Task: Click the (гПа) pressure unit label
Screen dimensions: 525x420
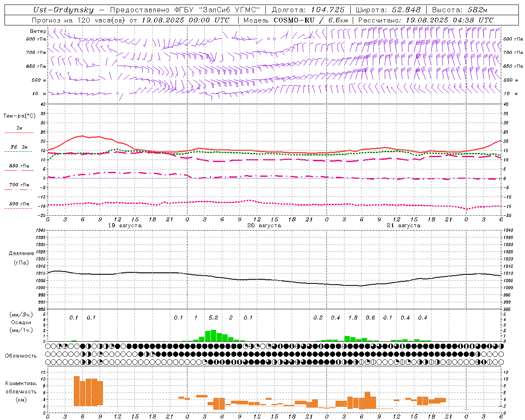Action: click(x=21, y=262)
